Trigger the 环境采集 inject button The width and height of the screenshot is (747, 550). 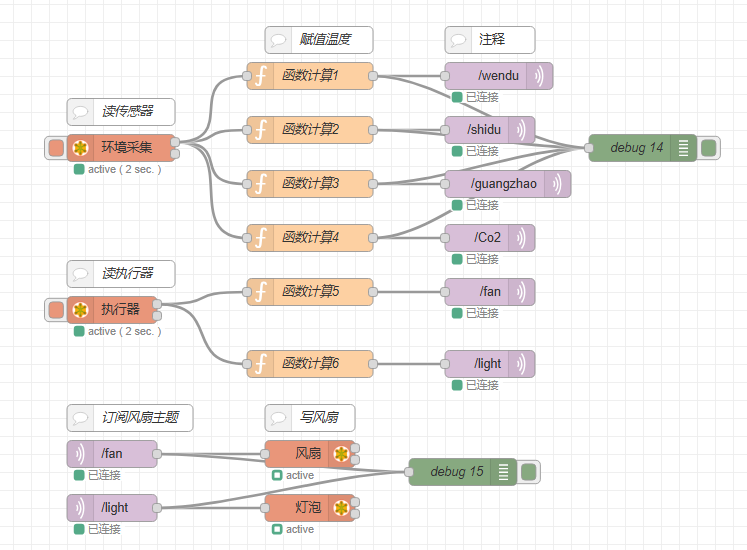pyautogui.click(x=56, y=148)
